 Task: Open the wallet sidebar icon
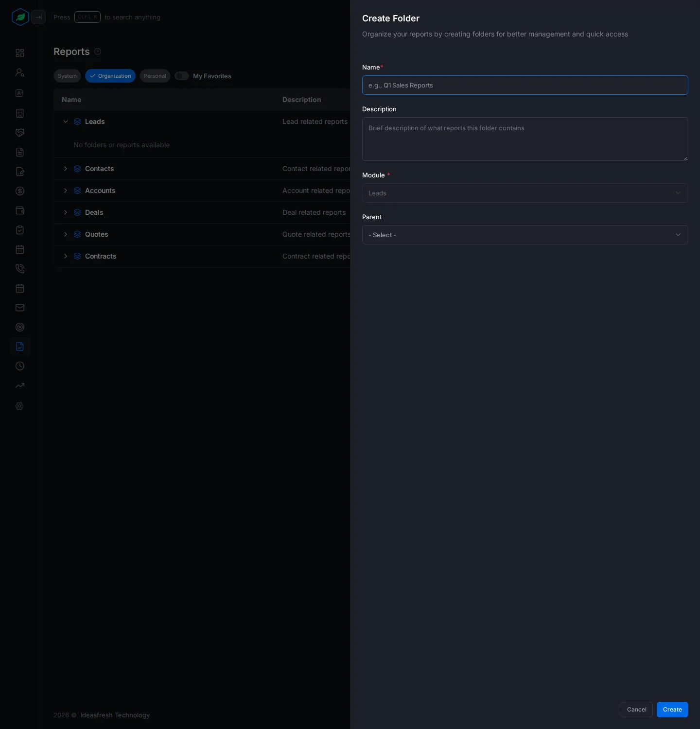click(20, 210)
